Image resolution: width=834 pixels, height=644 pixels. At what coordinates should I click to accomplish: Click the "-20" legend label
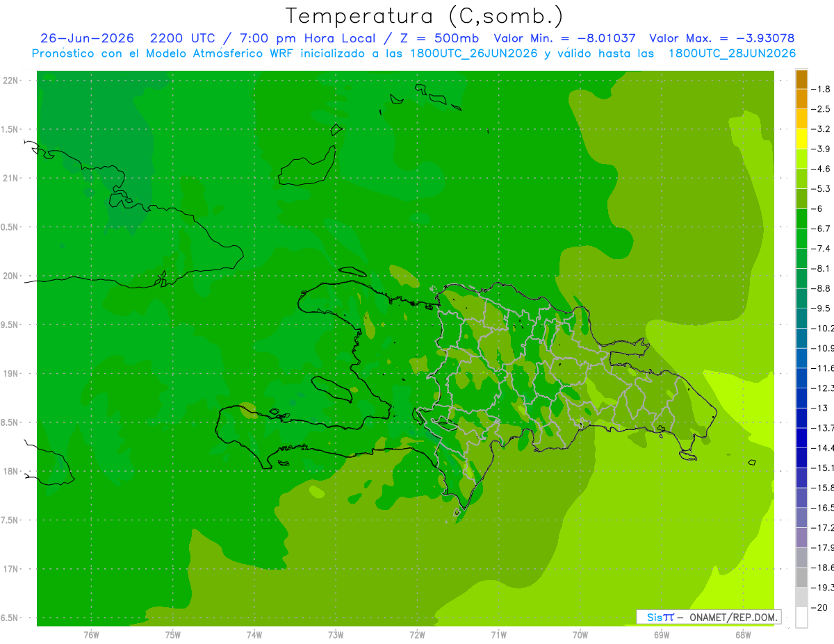coord(819,607)
